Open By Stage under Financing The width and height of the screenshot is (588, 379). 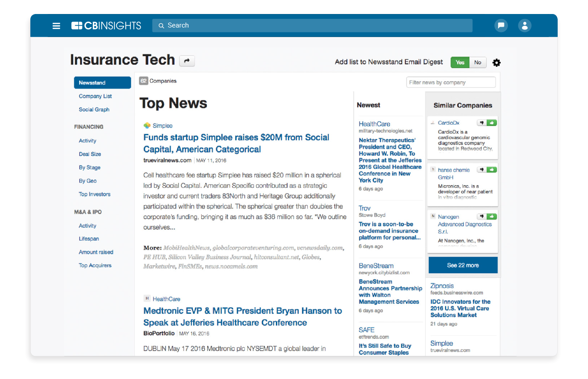[90, 168]
